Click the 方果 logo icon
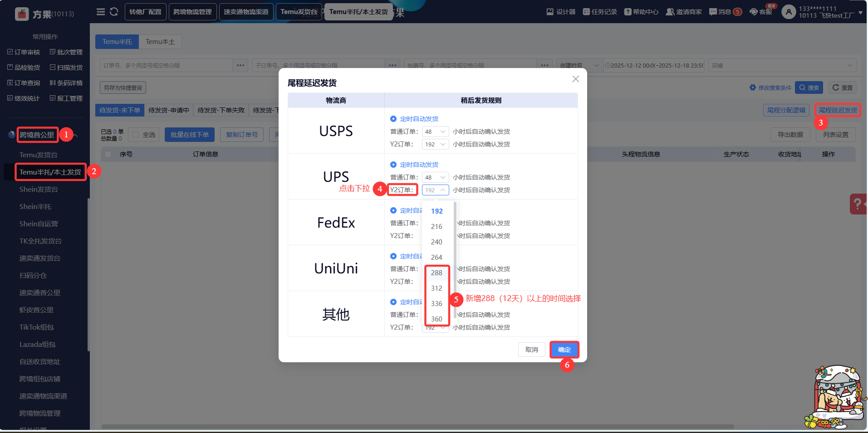Image resolution: width=868 pixels, height=433 pixels. pyautogui.click(x=22, y=14)
